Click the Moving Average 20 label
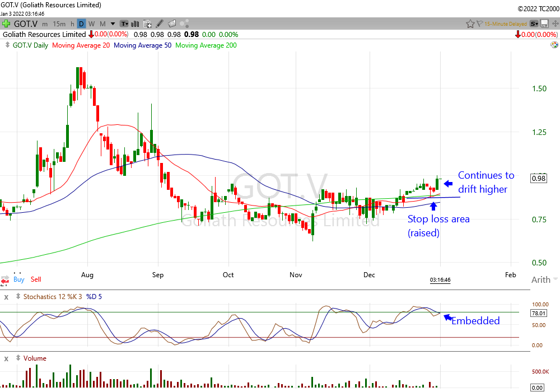Screen dimensions: 560x392 click(x=81, y=45)
